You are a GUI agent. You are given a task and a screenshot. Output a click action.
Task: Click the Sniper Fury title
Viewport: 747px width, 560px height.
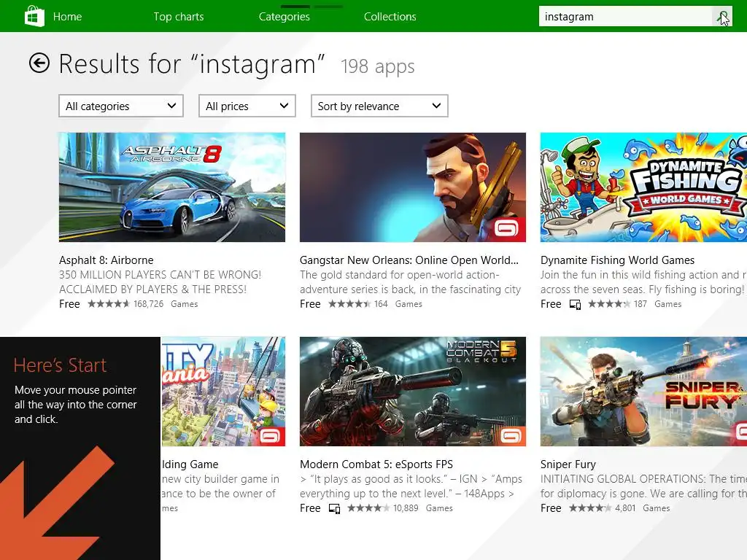[x=568, y=464]
